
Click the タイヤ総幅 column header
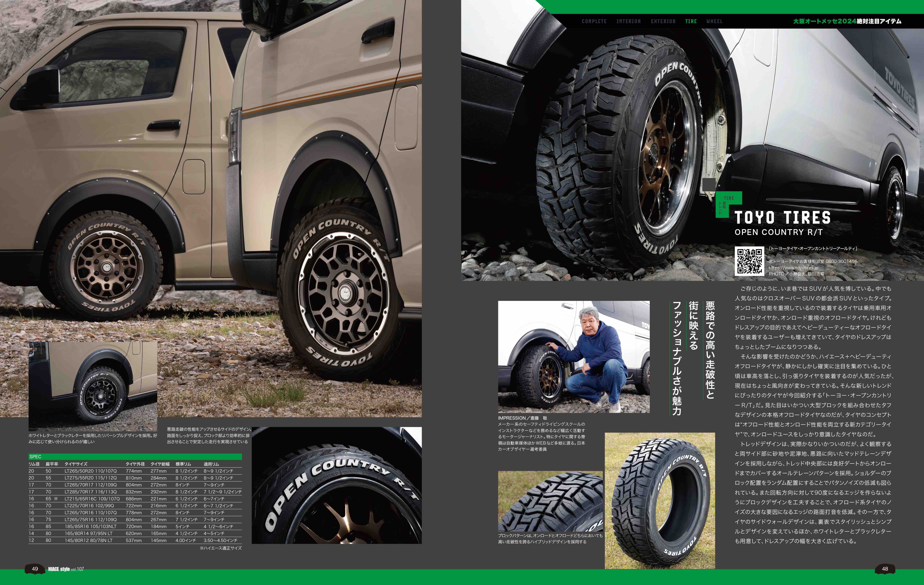coord(160,464)
